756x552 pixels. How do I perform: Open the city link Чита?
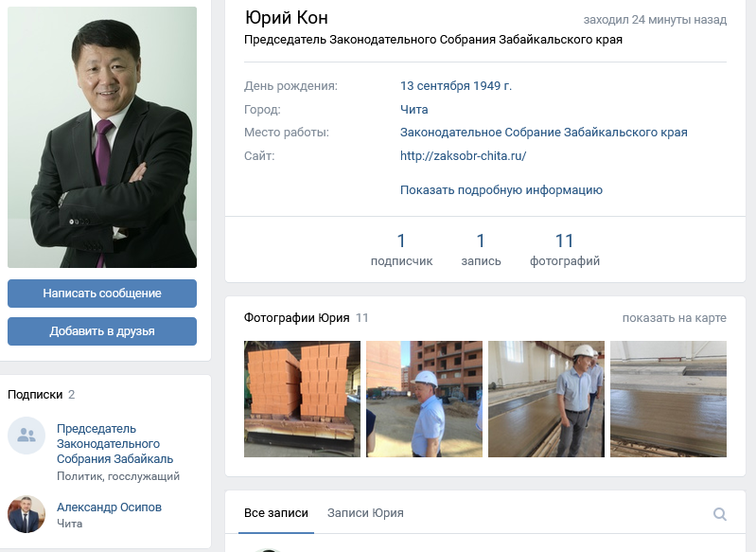click(414, 110)
